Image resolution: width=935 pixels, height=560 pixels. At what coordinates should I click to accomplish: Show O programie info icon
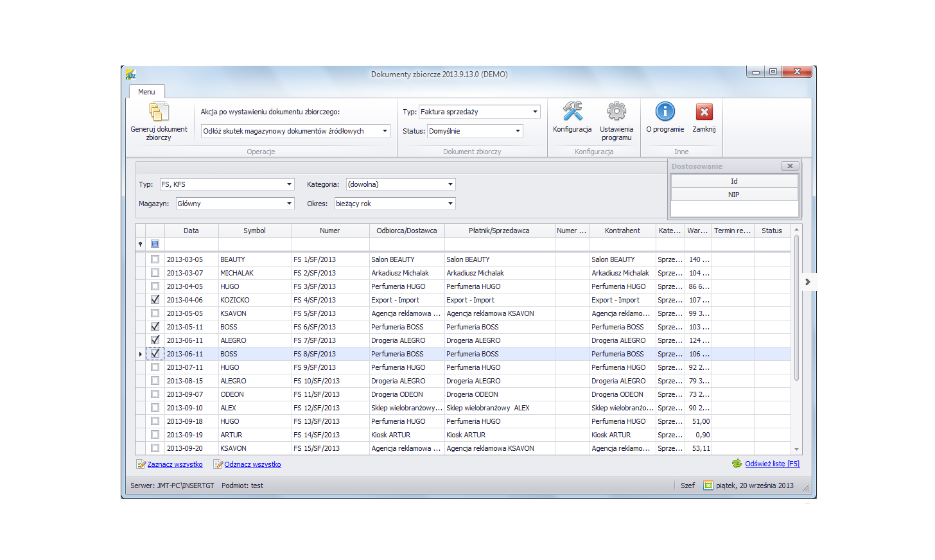(x=665, y=112)
